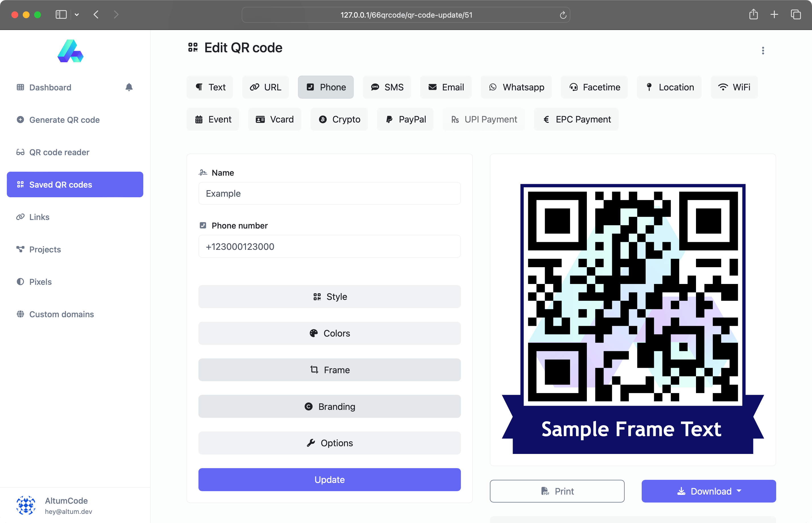The width and height of the screenshot is (812, 523).
Task: Click the Facetime QR type icon
Action: 573,87
